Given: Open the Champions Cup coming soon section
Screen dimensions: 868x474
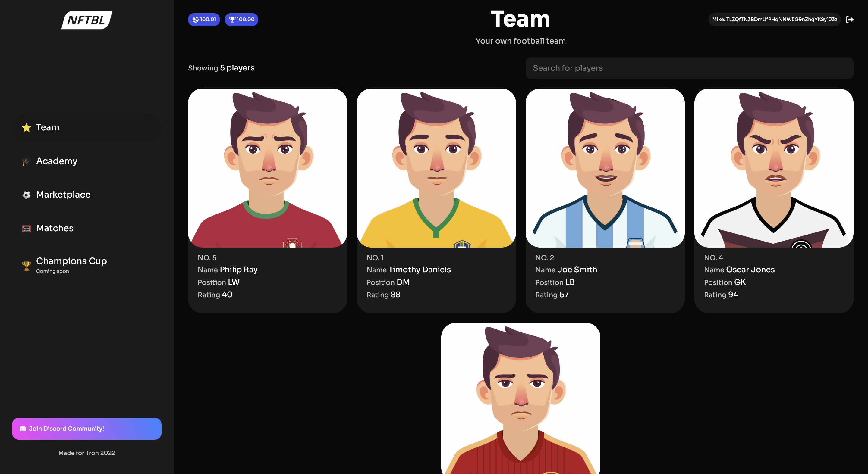Looking at the screenshot, I should [x=71, y=264].
